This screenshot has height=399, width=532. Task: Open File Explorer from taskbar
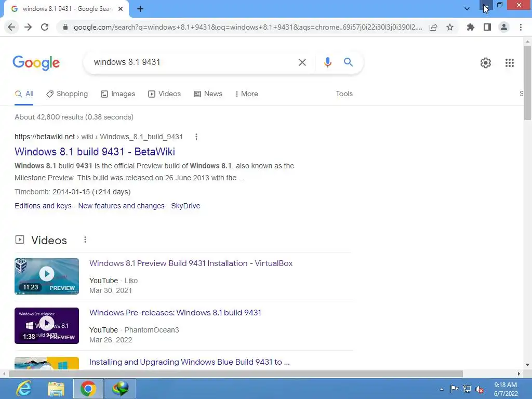point(56,389)
